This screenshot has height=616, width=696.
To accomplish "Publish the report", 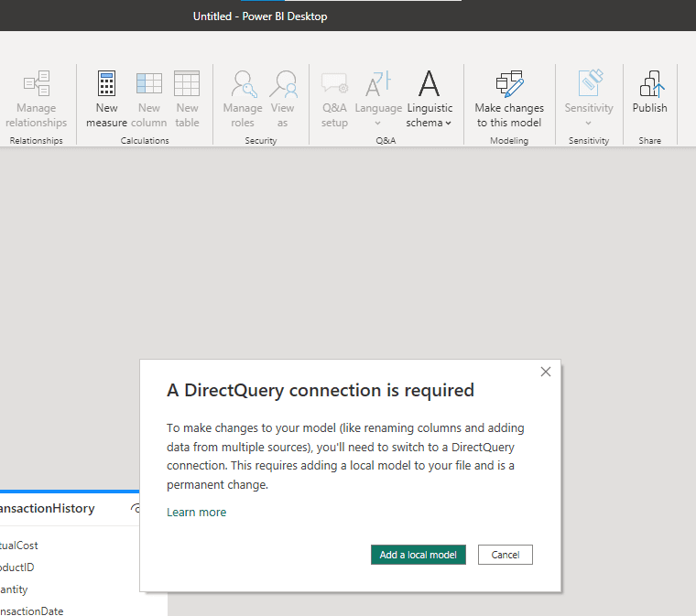I will click(x=650, y=92).
